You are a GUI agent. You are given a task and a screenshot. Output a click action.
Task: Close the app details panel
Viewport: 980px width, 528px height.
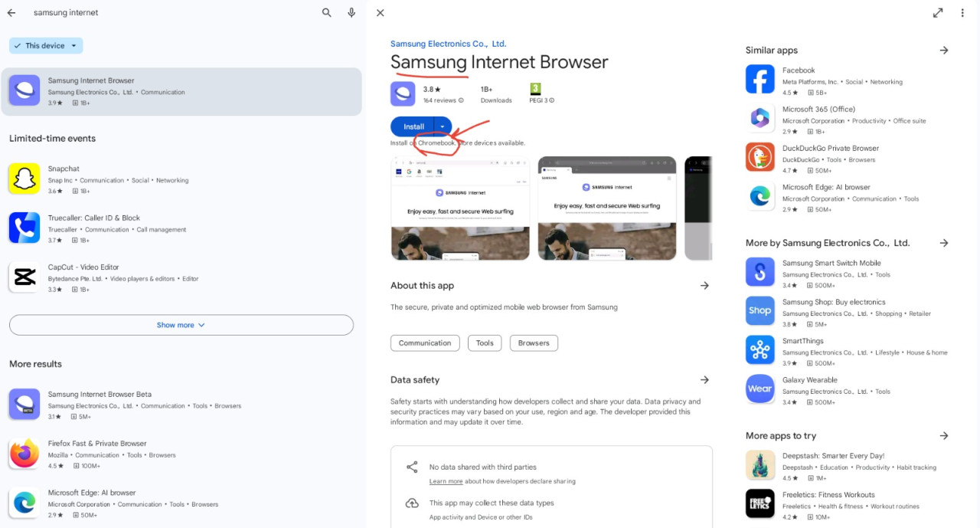point(381,13)
